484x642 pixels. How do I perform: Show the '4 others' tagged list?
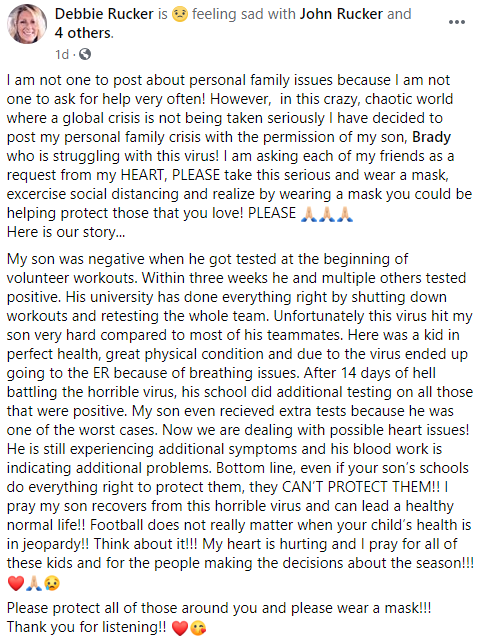[x=83, y=33]
